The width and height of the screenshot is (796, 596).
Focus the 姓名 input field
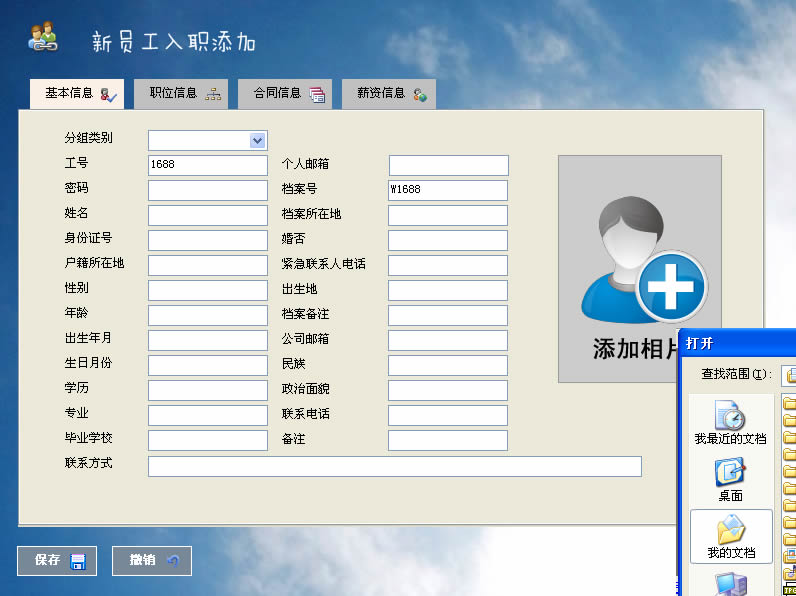click(208, 215)
